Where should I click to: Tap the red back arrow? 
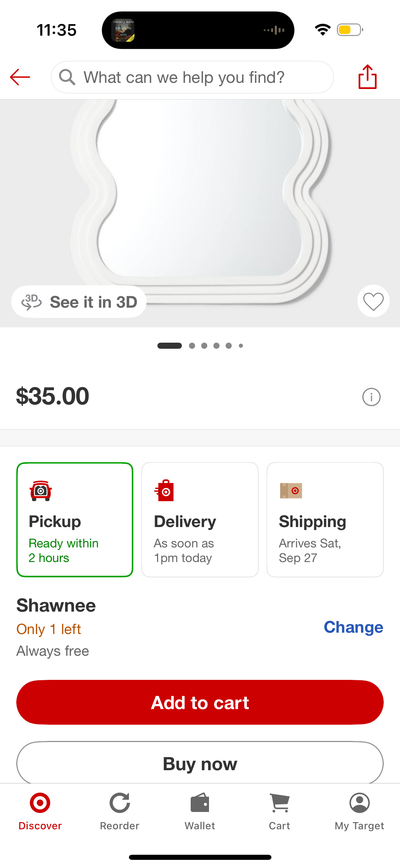click(x=20, y=77)
